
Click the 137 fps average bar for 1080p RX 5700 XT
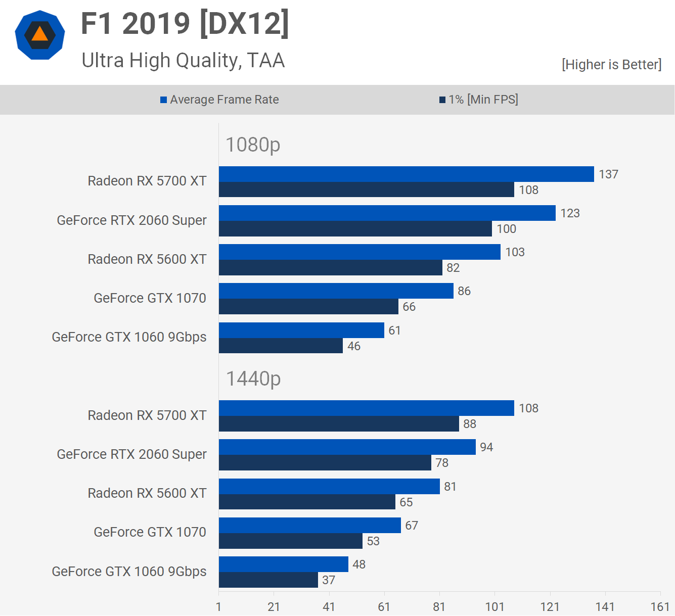coord(406,174)
